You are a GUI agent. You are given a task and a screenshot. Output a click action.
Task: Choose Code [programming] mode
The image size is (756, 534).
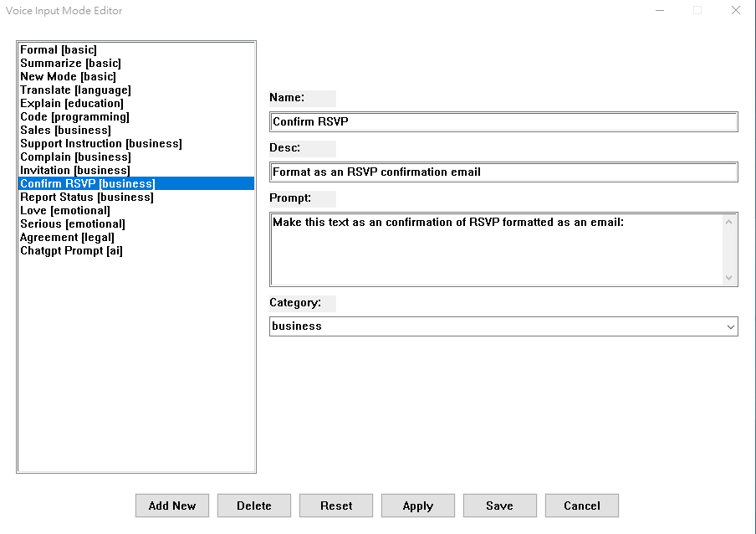tap(136, 116)
